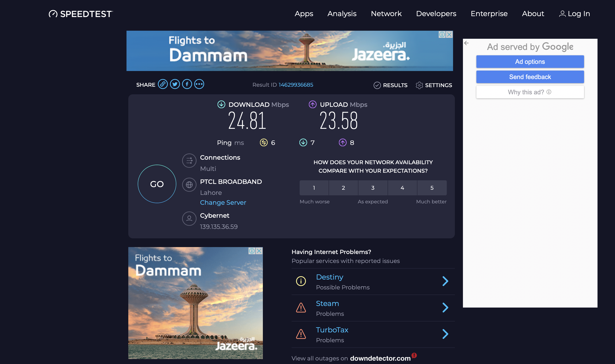The width and height of the screenshot is (615, 364).
Task: Open the Network menu
Action: [386, 14]
